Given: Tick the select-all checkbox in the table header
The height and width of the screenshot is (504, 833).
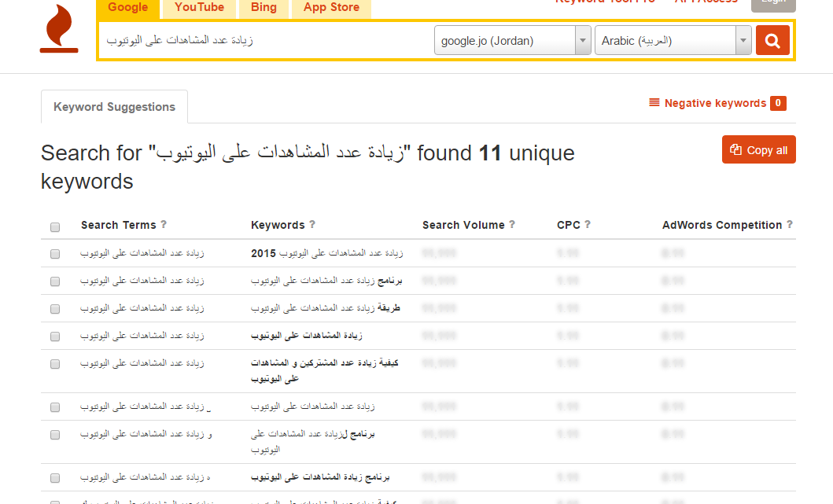Looking at the screenshot, I should point(55,227).
